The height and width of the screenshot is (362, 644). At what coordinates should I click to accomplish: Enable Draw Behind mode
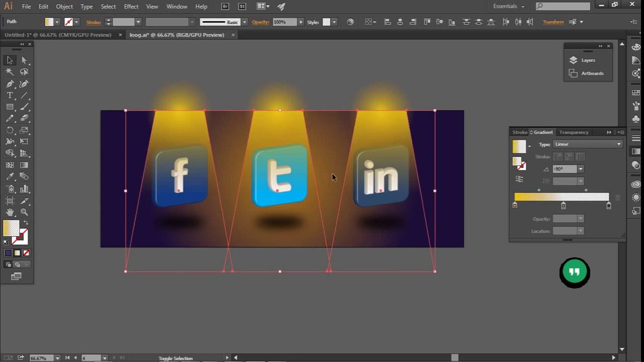click(x=18, y=264)
